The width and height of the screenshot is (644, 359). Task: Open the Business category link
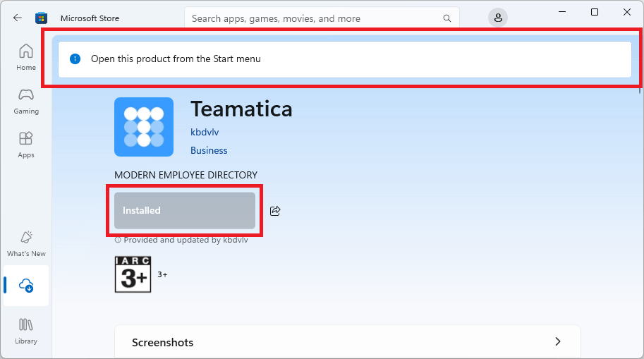point(209,150)
